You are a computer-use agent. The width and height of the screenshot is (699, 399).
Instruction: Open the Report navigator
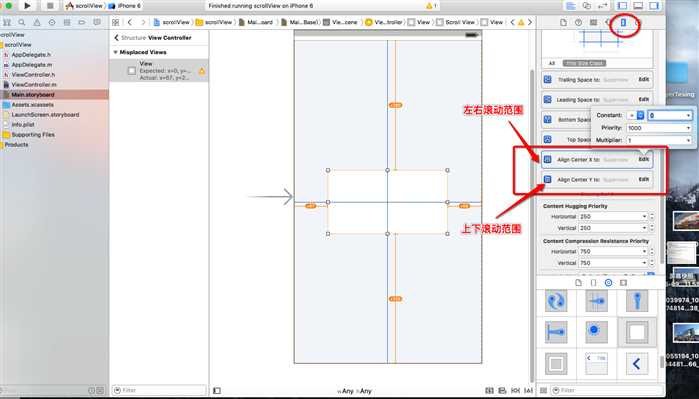(x=97, y=22)
